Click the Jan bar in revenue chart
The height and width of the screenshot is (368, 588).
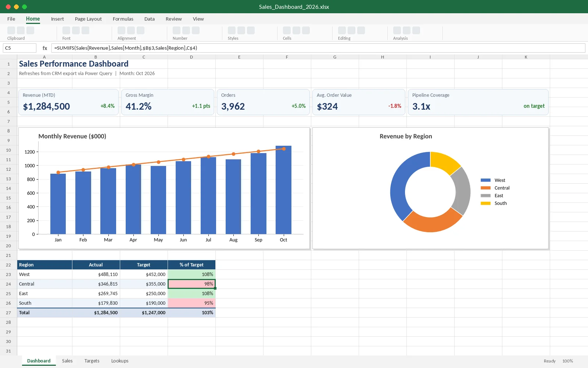[x=58, y=204]
